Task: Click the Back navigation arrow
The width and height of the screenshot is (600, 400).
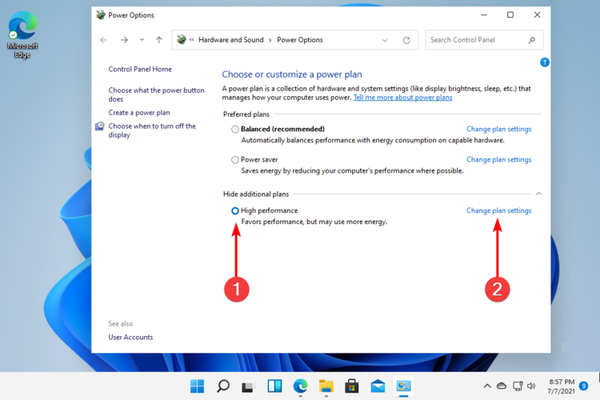Action: [x=104, y=40]
